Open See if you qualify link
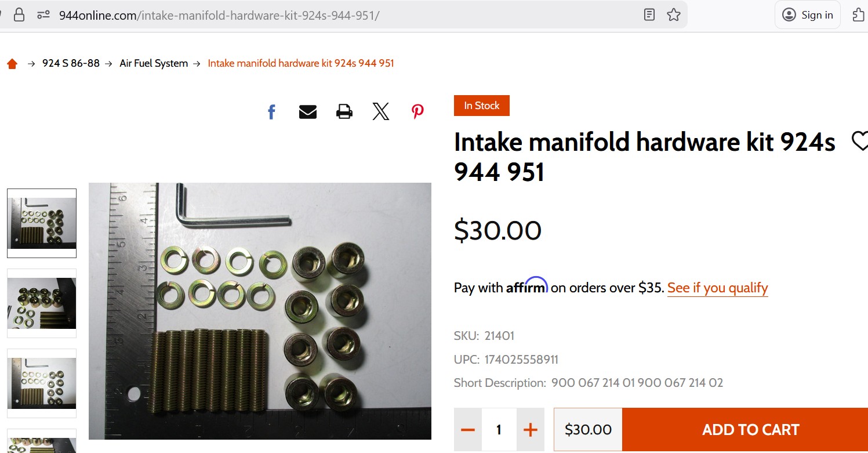This screenshot has height=453, width=868. tap(717, 288)
